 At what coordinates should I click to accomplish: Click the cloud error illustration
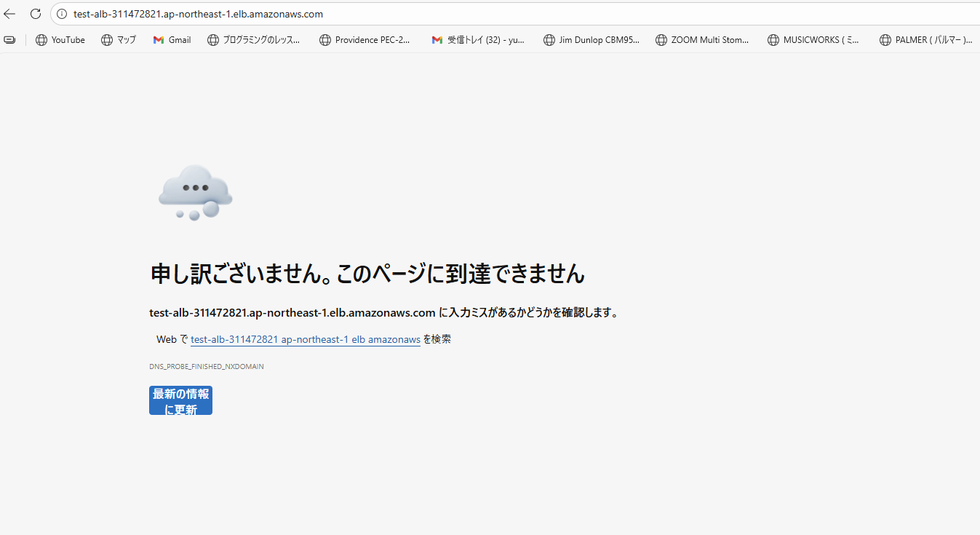tap(195, 192)
